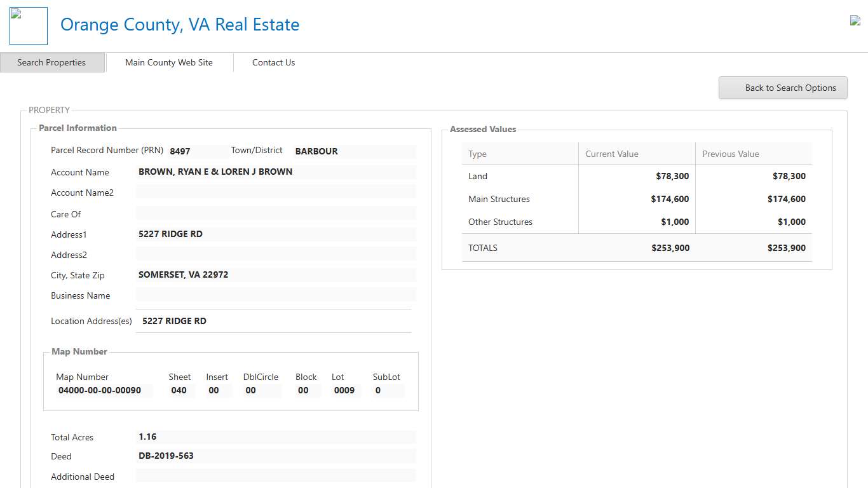The image size is (868, 488).
Task: Click the Back to Search Options button
Action: 783,88
